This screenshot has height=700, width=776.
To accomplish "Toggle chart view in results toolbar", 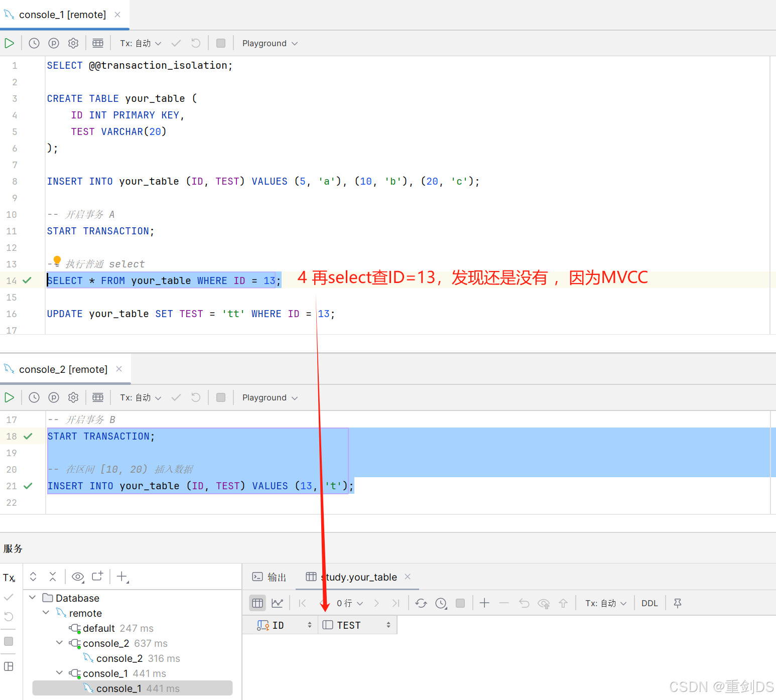I will tap(277, 603).
